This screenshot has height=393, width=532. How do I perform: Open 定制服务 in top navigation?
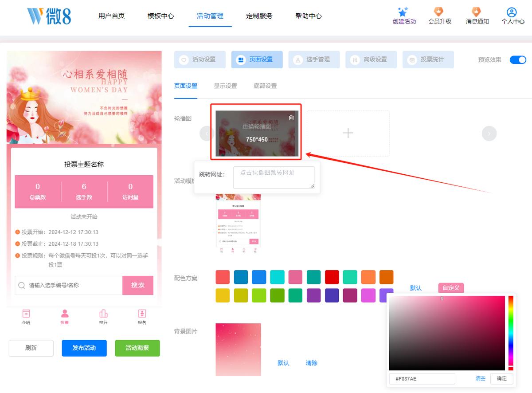(x=259, y=16)
